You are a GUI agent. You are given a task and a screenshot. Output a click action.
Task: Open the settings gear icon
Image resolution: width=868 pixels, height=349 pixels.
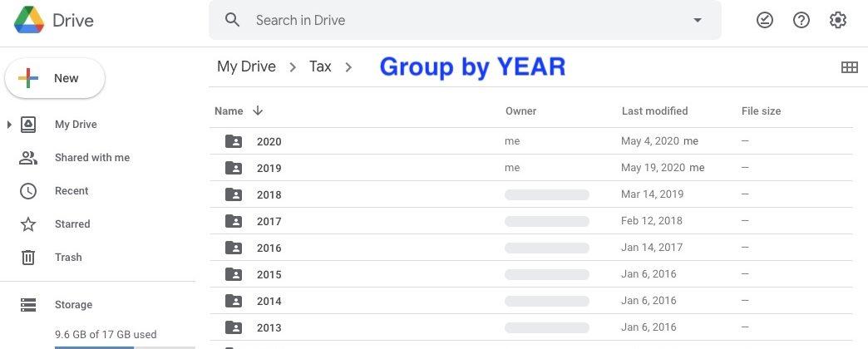click(838, 21)
